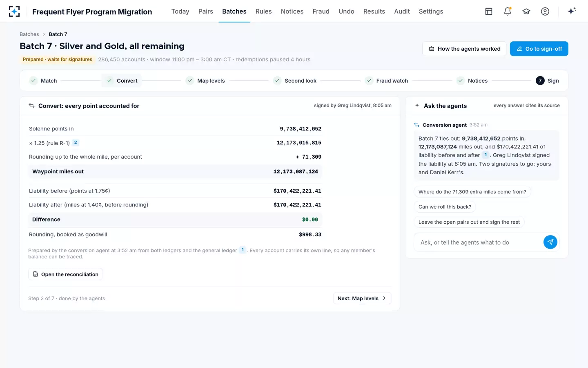
Task: Go to the Map levels step
Action: pyautogui.click(x=205, y=81)
